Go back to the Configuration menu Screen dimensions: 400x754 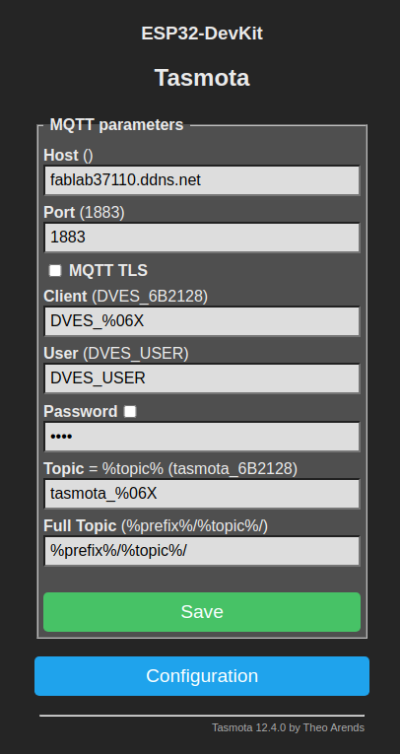pyautogui.click(x=202, y=676)
